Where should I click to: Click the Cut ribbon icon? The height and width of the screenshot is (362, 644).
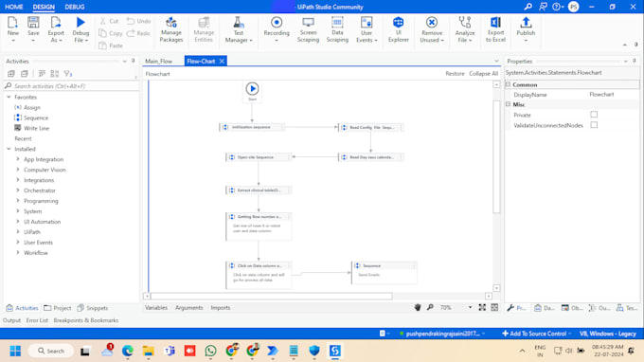point(109,21)
